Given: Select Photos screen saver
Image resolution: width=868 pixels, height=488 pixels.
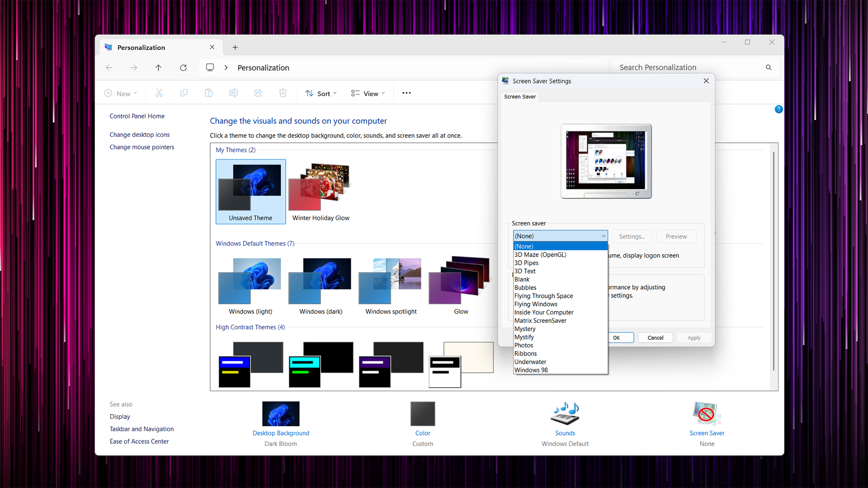Looking at the screenshot, I should (560, 345).
